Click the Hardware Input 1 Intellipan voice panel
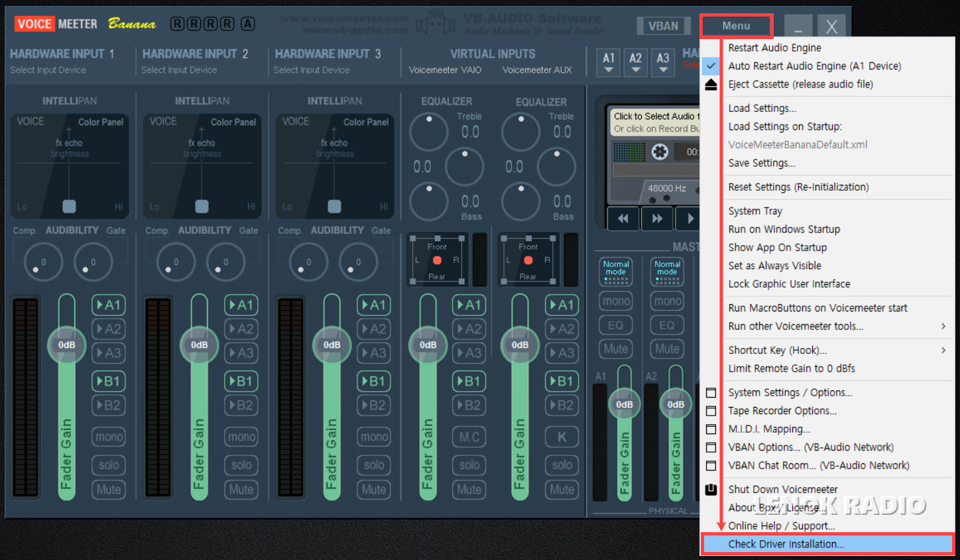Image resolution: width=960 pixels, height=560 pixels. (70, 166)
